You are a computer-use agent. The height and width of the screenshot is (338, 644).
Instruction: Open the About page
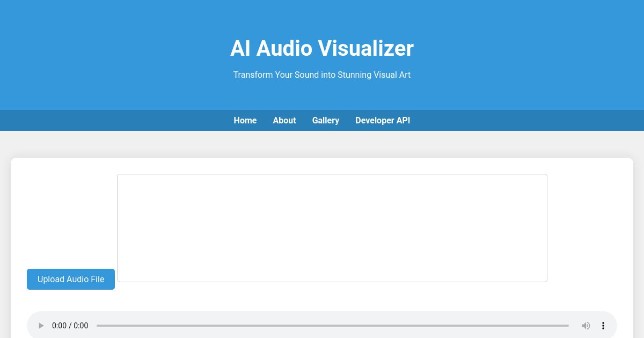click(x=284, y=120)
